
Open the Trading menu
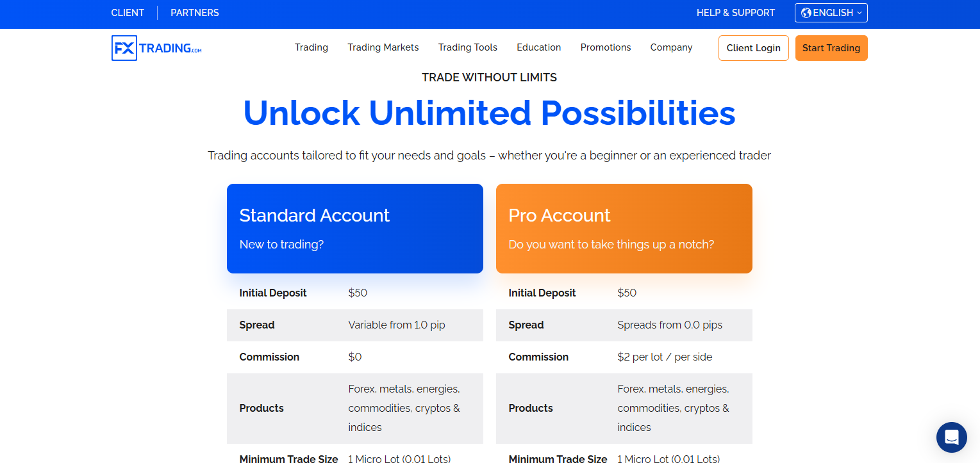tap(311, 47)
